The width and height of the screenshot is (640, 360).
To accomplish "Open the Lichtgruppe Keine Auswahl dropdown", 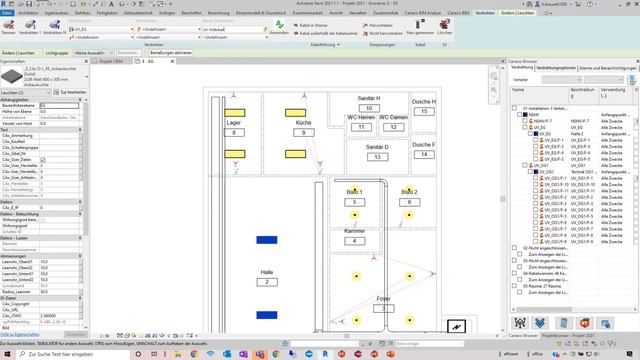I will [93, 53].
